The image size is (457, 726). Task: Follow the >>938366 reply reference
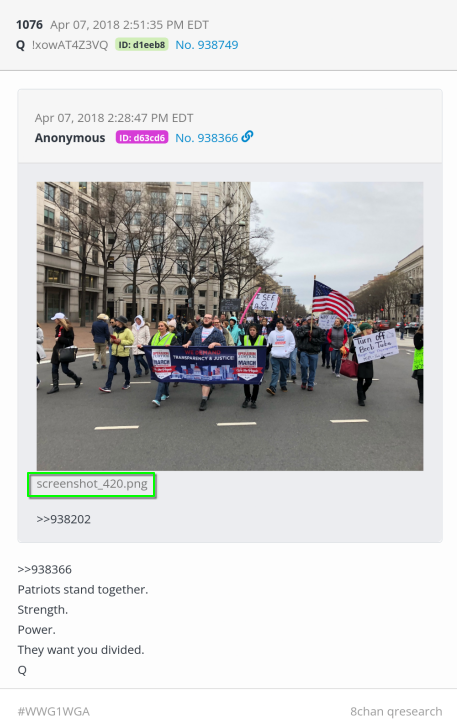coord(44,569)
